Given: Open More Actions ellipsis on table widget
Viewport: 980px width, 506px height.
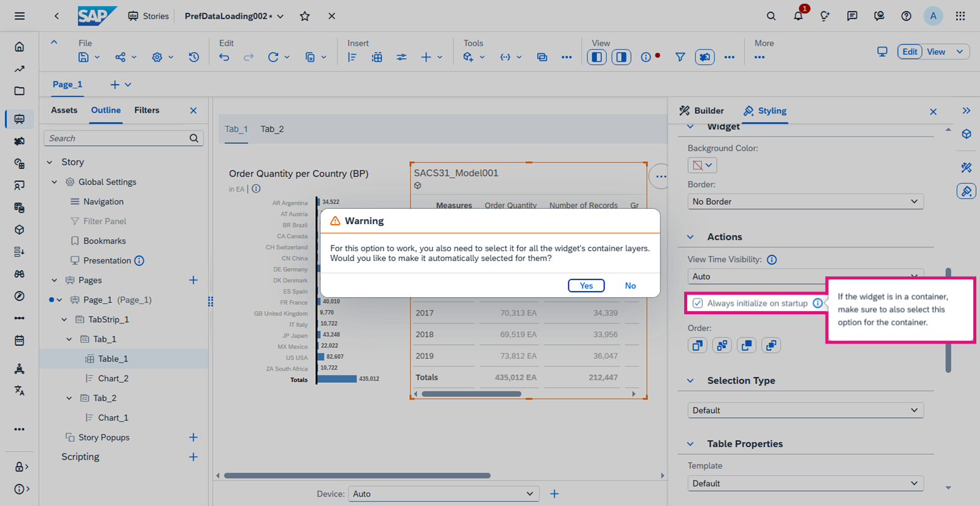Looking at the screenshot, I should click(660, 176).
